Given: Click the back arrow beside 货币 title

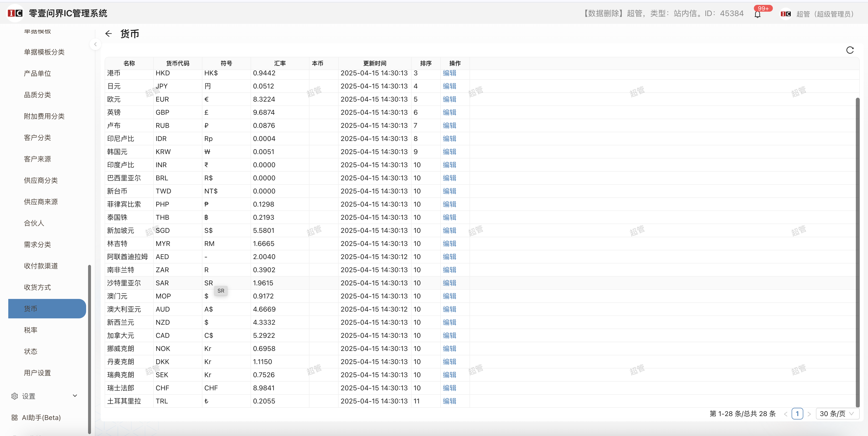Looking at the screenshot, I should coord(108,34).
